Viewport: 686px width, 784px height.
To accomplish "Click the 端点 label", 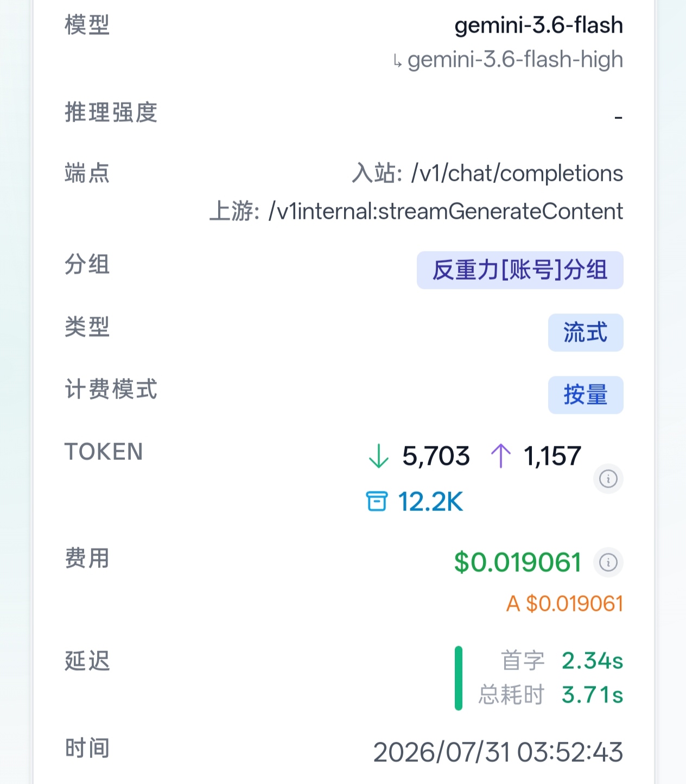I will click(87, 174).
